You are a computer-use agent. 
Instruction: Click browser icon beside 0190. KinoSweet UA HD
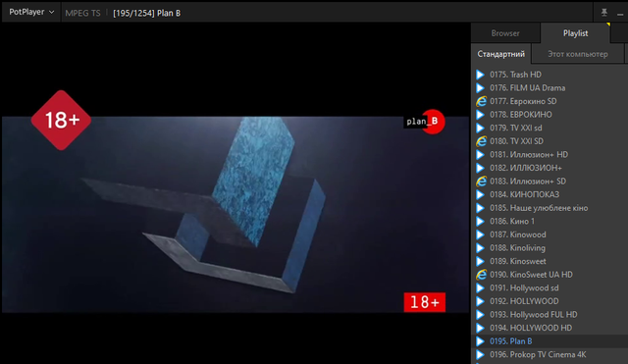click(x=481, y=275)
